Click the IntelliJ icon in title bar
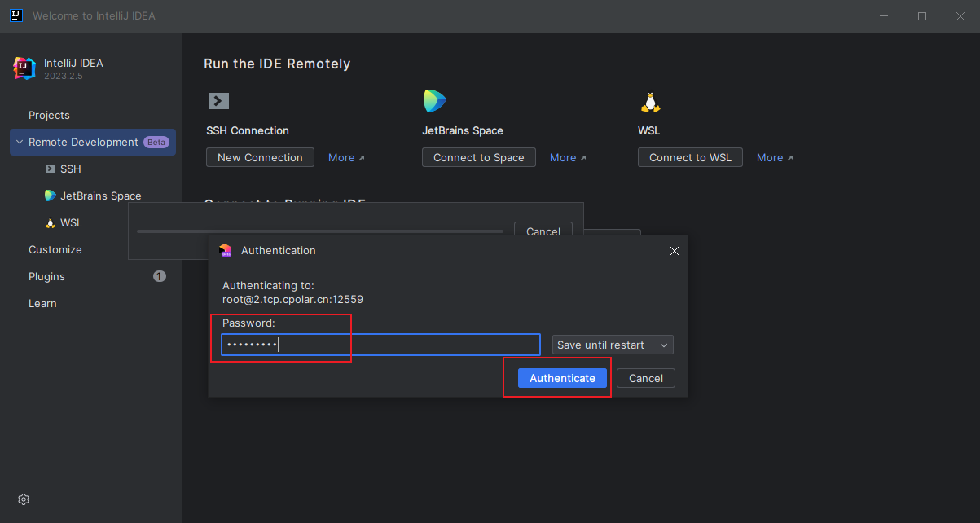This screenshot has height=523, width=980. [x=15, y=15]
